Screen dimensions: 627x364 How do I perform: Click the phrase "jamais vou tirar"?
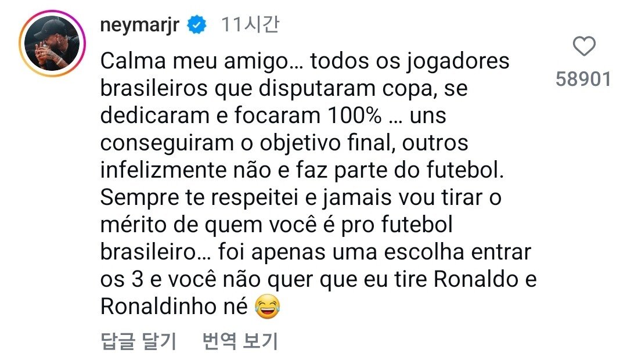pos(399,198)
